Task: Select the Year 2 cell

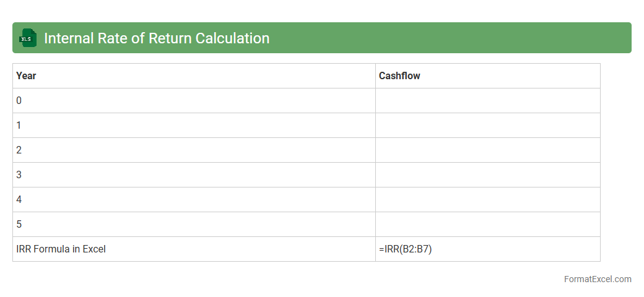Action: (194, 150)
